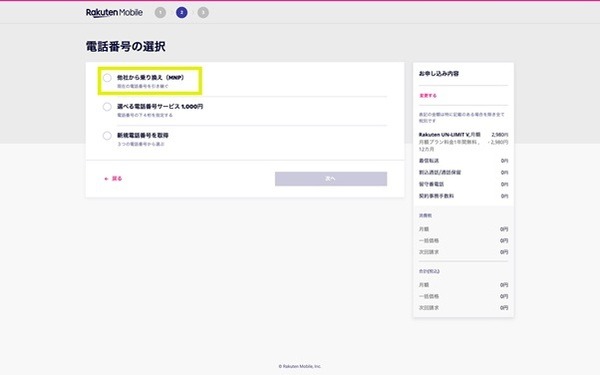
Task: Click the 次へ next button
Action: [331, 179]
